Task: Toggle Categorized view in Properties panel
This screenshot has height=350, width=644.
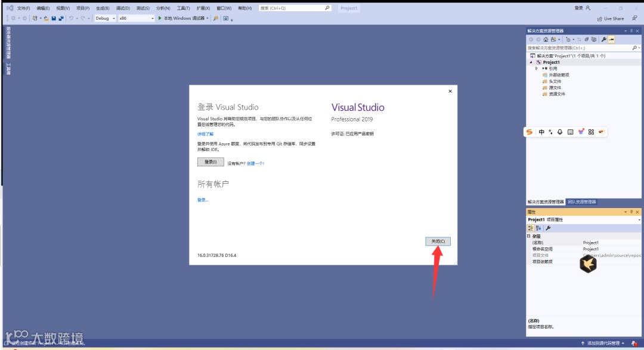Action: coord(531,228)
